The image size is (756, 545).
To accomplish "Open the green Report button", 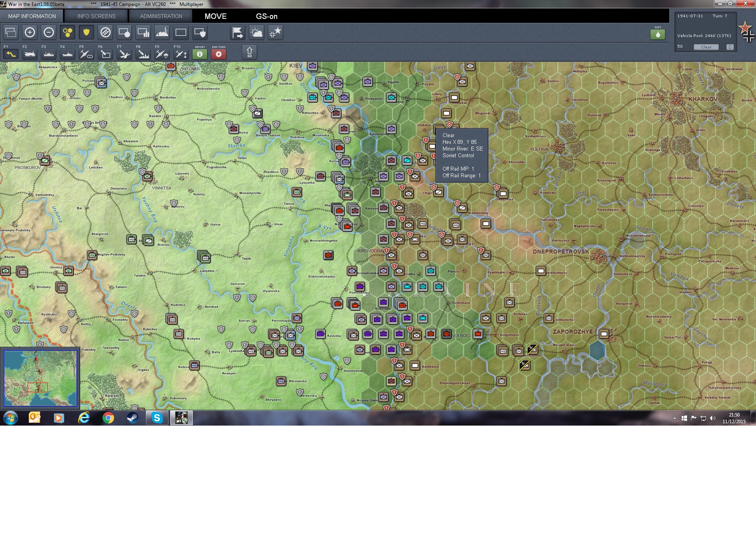I will tap(200, 54).
